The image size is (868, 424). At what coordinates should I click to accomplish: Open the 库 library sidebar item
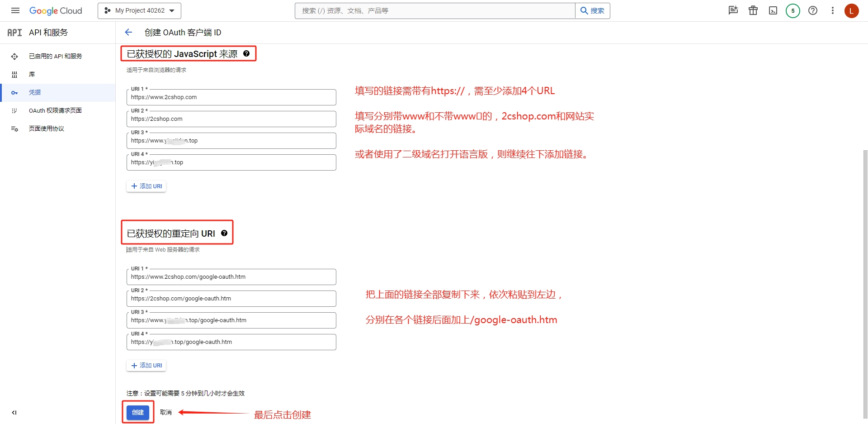(x=58, y=74)
